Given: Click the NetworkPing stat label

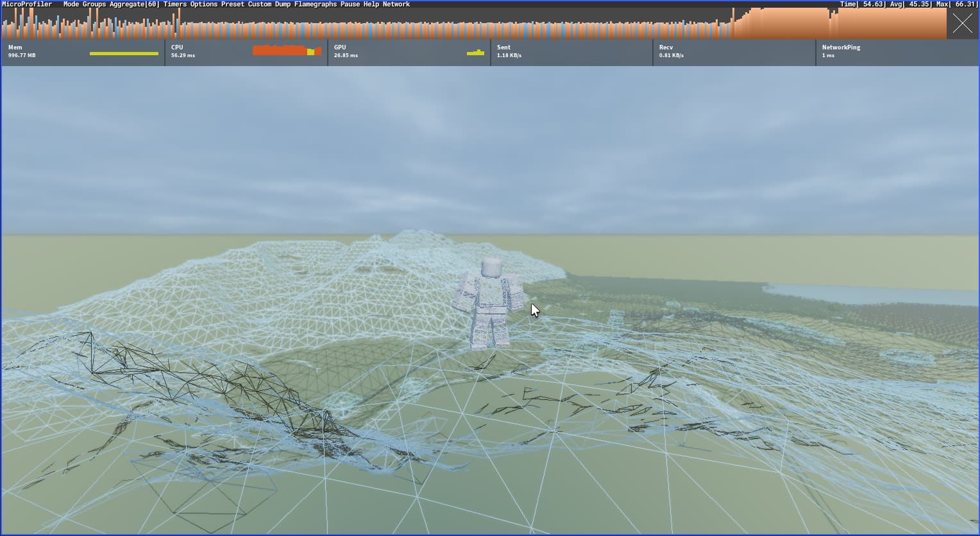Looking at the screenshot, I should coord(841,48).
